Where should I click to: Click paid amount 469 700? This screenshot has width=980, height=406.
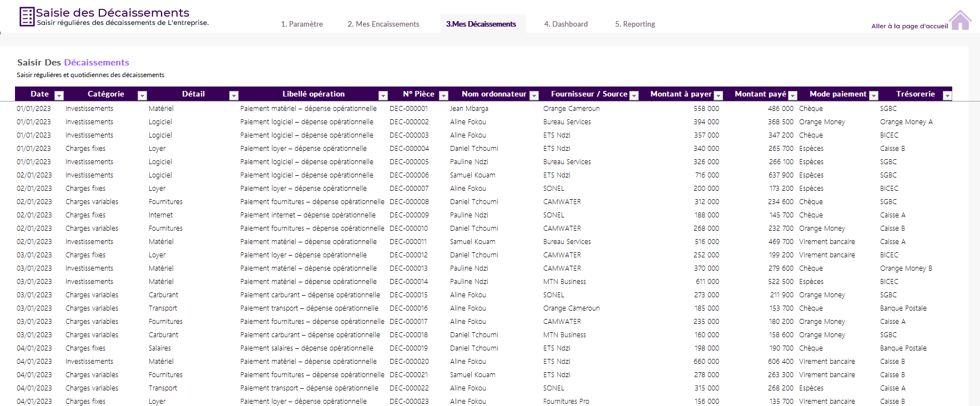(x=781, y=242)
